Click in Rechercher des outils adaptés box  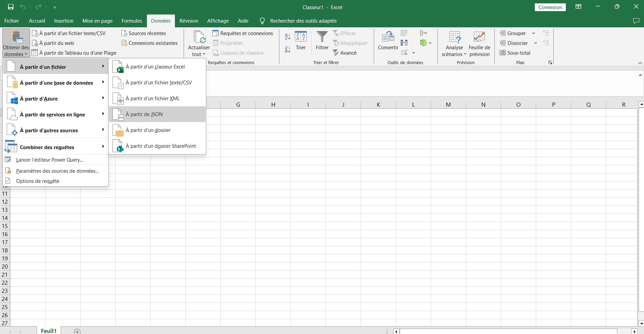(x=303, y=21)
